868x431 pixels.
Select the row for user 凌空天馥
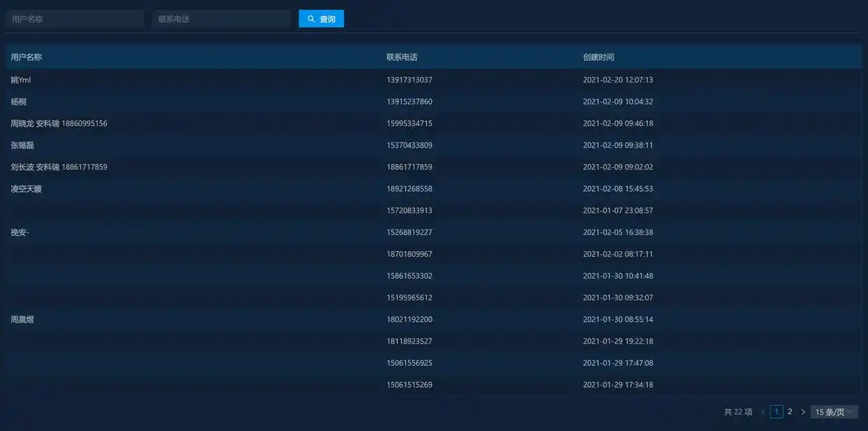coord(27,189)
